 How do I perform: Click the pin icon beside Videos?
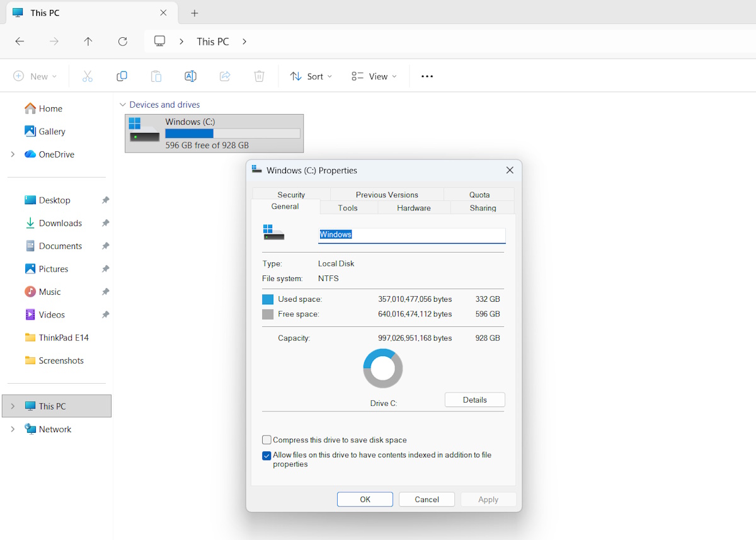(x=105, y=314)
